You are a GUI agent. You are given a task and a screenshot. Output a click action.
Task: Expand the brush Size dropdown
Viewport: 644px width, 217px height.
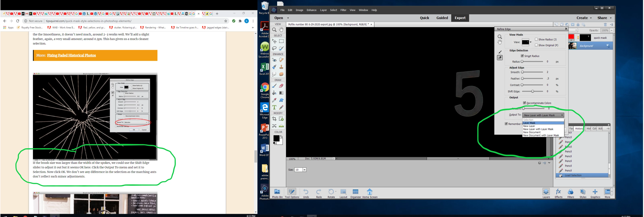coord(304,170)
